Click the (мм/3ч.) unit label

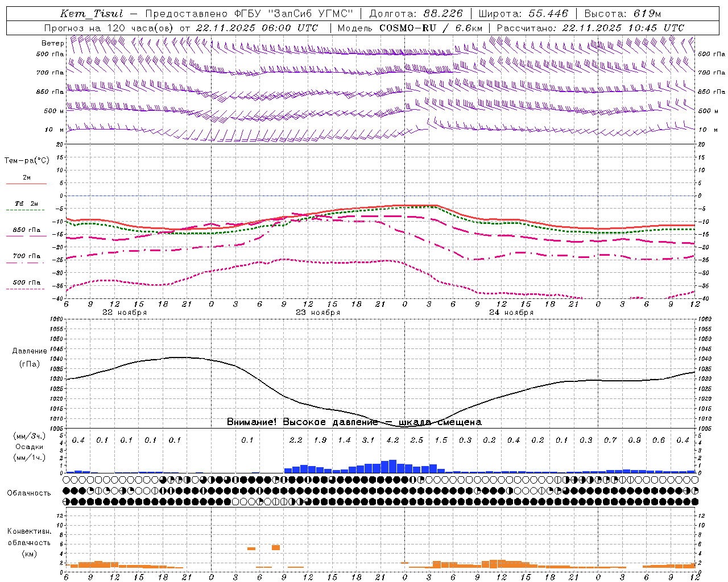tap(30, 436)
